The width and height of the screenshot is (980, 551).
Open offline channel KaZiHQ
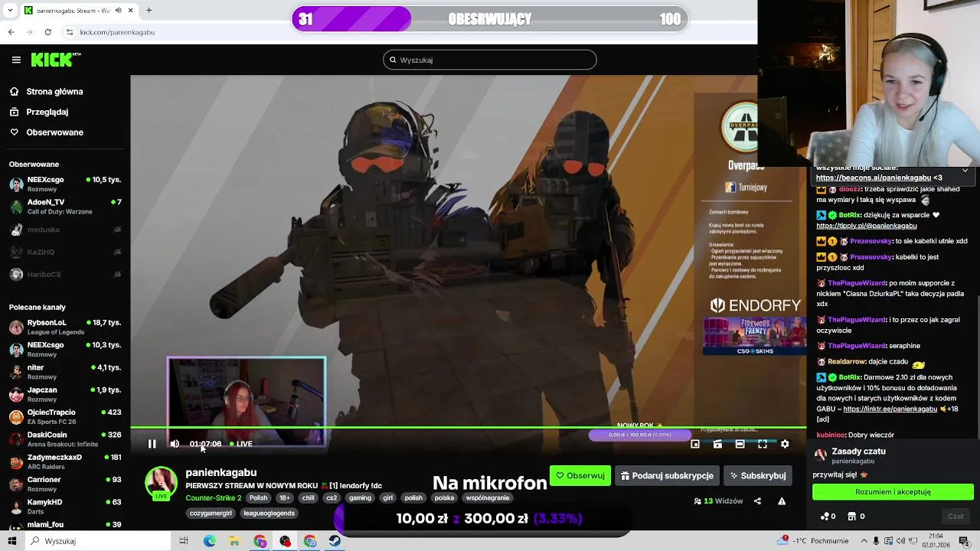pos(65,252)
